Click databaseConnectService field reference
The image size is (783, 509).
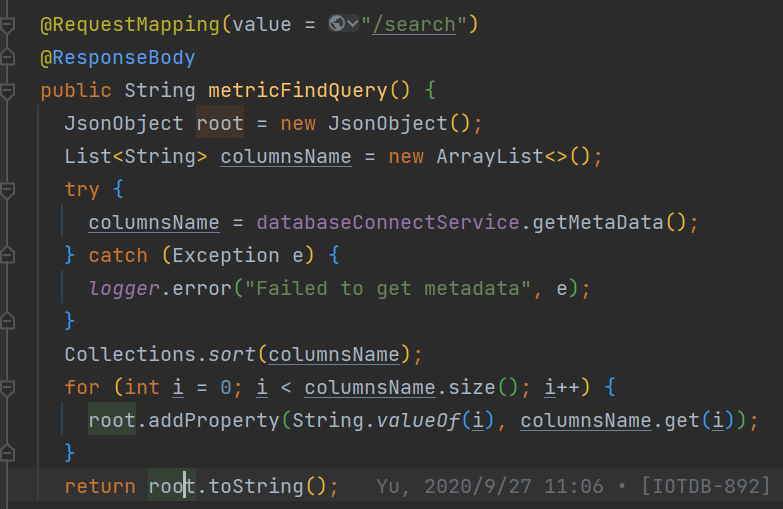tap(388, 222)
